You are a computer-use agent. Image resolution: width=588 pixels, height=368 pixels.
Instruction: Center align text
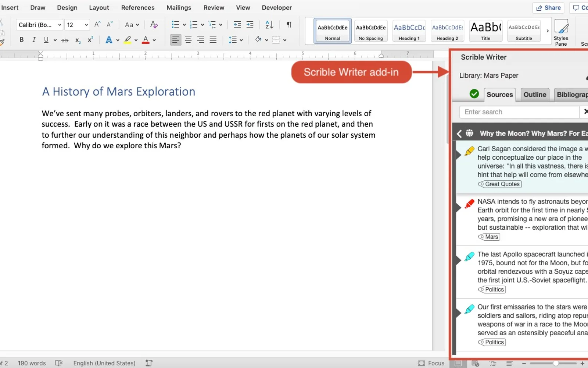point(188,40)
